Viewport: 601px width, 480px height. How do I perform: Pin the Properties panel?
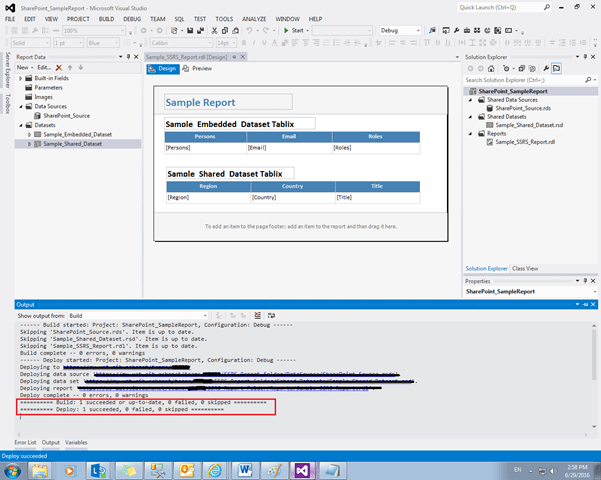coord(585,281)
